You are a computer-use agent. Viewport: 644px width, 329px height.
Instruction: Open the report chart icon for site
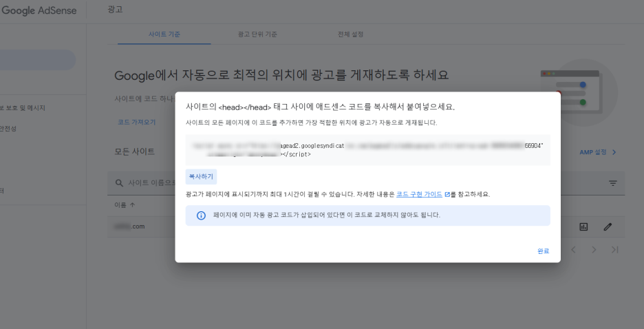coord(583,226)
